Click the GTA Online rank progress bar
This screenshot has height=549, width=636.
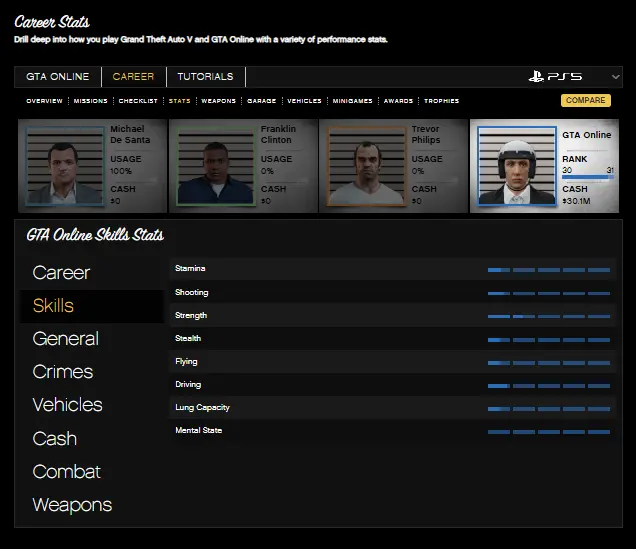pos(587,178)
